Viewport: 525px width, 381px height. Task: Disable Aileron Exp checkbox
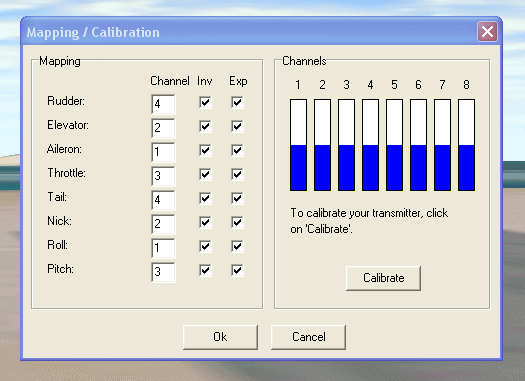coord(237,150)
